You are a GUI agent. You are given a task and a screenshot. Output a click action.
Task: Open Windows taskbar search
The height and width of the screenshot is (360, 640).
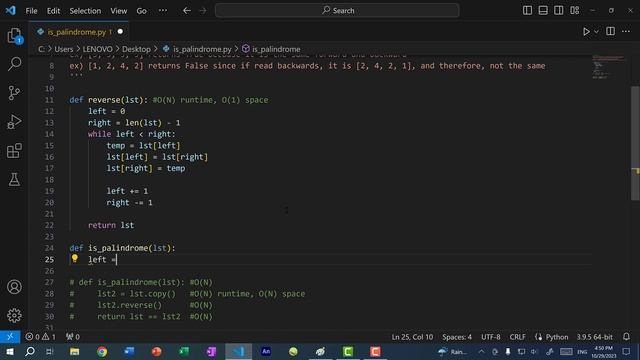pyautogui.click(x=30, y=351)
